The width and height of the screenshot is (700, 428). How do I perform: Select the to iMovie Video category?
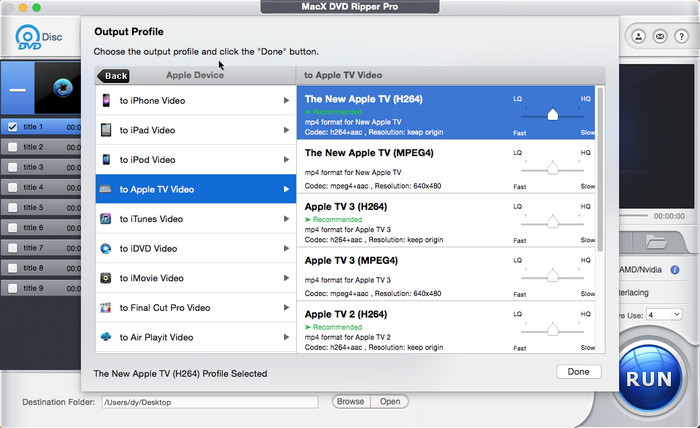click(x=196, y=278)
